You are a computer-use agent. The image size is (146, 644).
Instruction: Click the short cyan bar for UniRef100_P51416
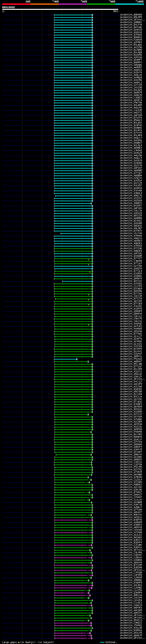[66, 359]
